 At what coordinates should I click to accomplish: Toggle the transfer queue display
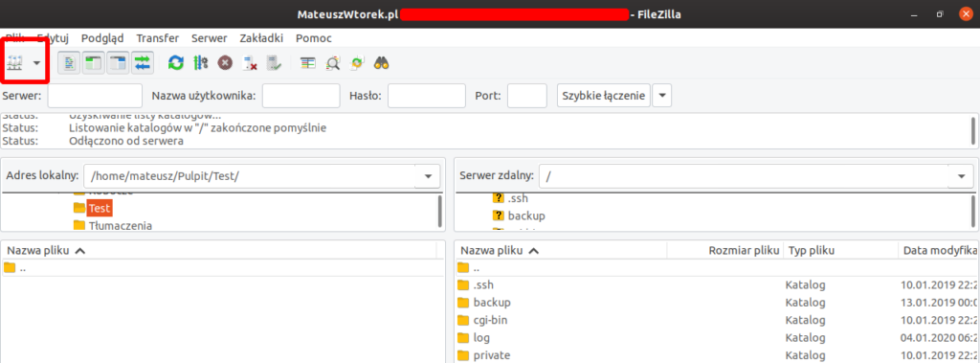point(143,62)
